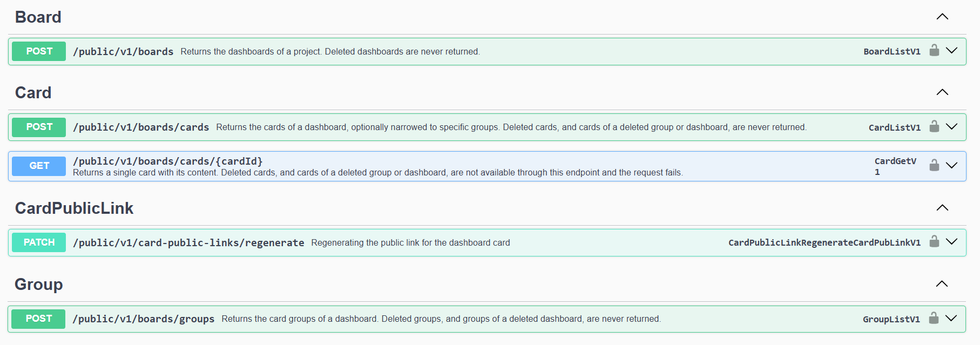Collapse the Group section with its arrow
Viewport: 980px width, 345px height.
[942, 284]
